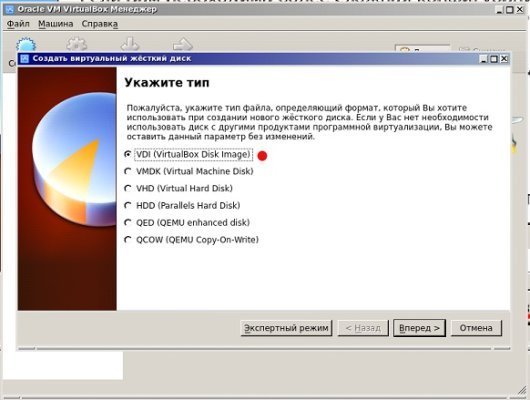Click the Settings gear toolbar icon
The height and width of the screenshot is (400, 530).
77,44
